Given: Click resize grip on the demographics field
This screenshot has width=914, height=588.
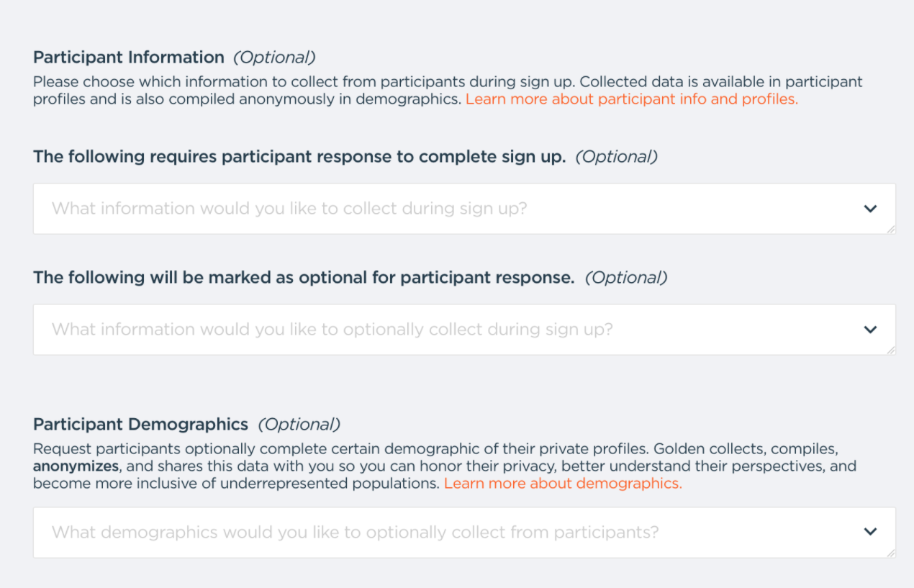Looking at the screenshot, I should [x=891, y=553].
